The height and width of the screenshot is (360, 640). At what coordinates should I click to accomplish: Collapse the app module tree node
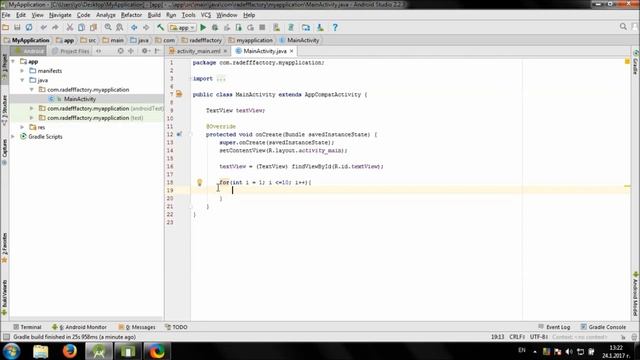[13, 61]
